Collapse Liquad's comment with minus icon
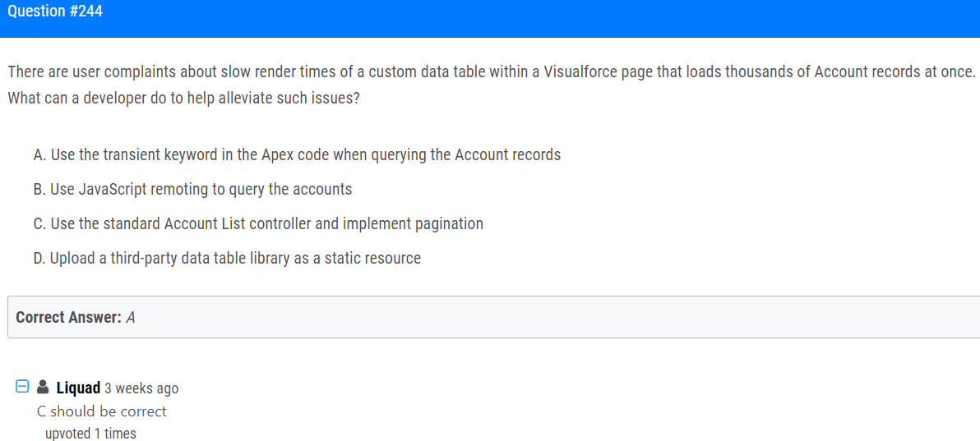 [22, 388]
